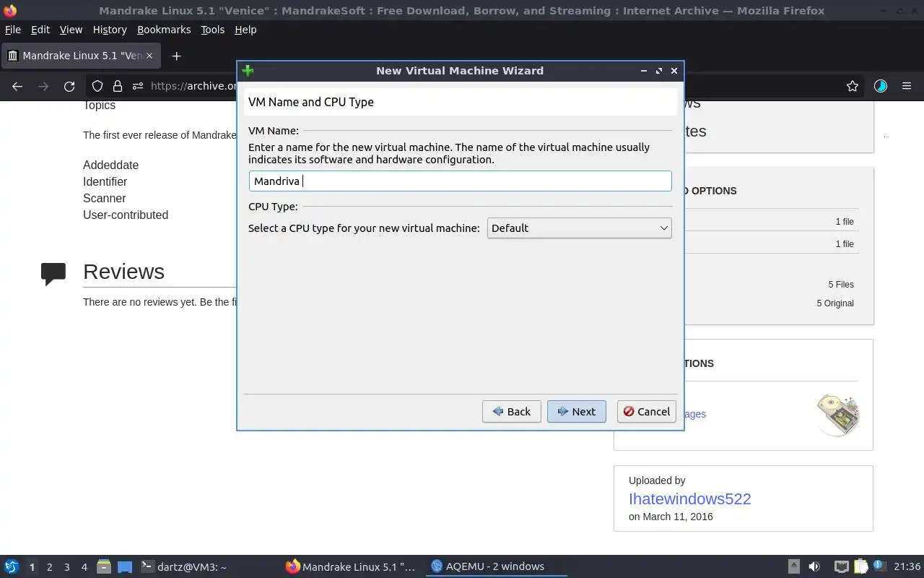Image resolution: width=924 pixels, height=578 pixels.
Task: Open the Firefox File menu
Action: (x=13, y=30)
